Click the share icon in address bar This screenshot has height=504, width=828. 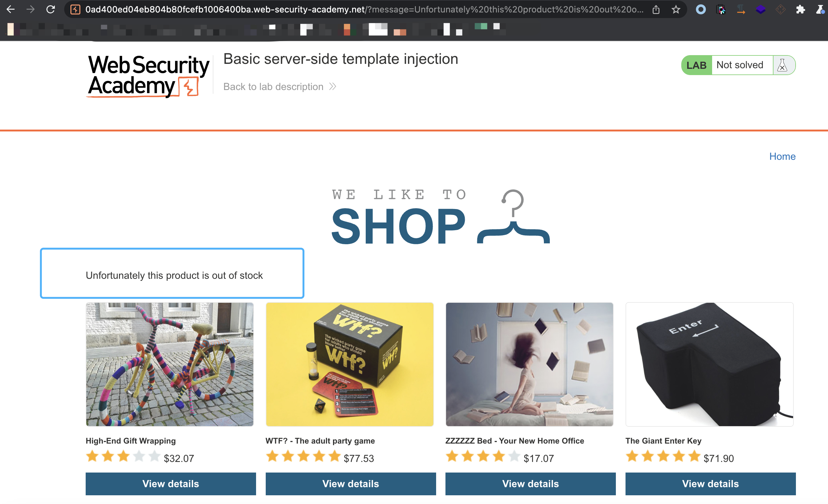(656, 9)
